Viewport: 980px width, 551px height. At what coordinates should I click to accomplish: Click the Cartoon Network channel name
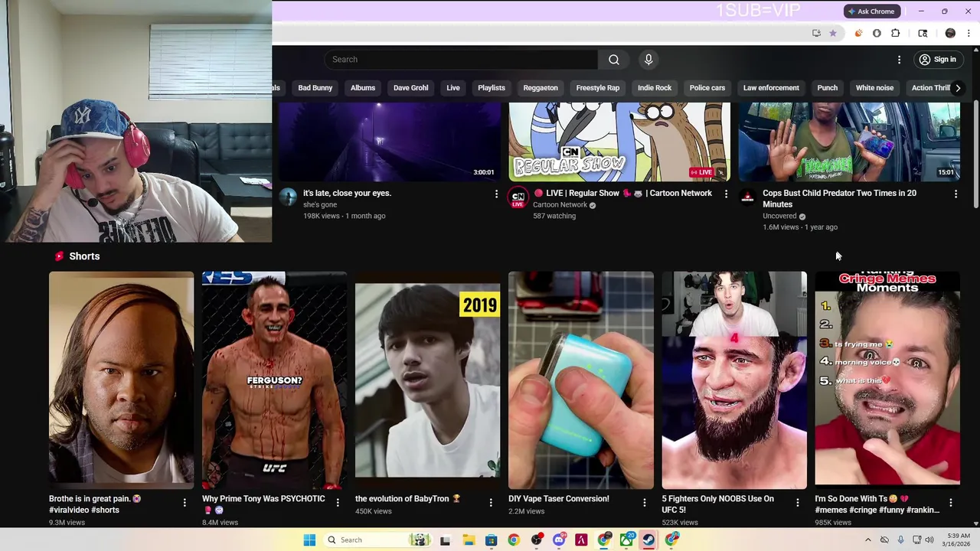tap(560, 205)
